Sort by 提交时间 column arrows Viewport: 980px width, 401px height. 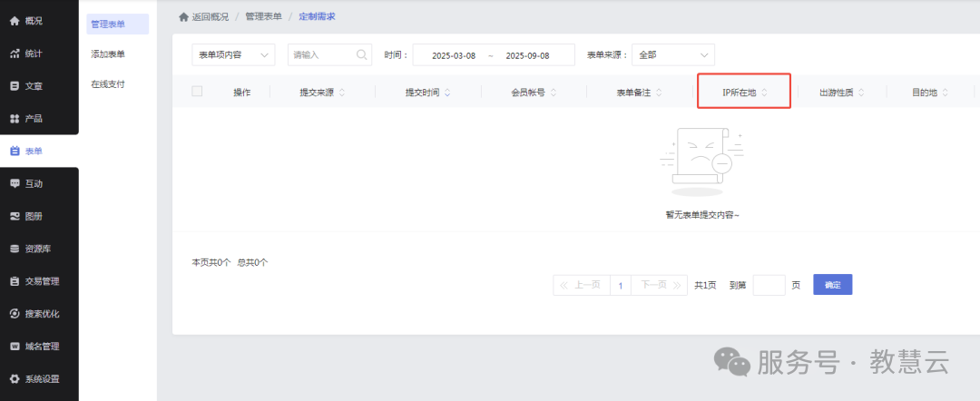[447, 93]
